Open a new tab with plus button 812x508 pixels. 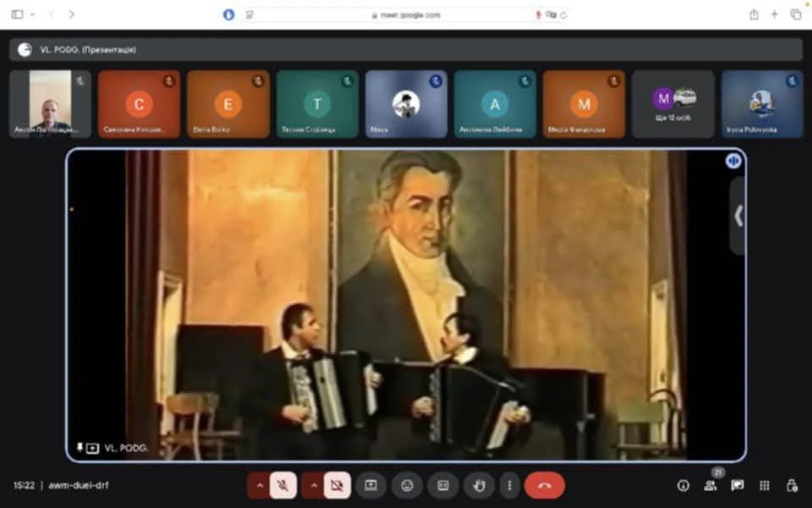774,14
